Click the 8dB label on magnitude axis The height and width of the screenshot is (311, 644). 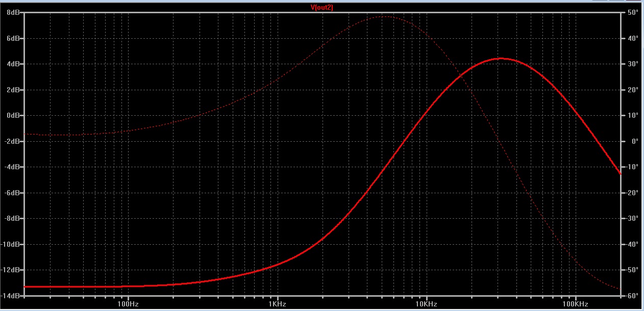click(x=13, y=13)
